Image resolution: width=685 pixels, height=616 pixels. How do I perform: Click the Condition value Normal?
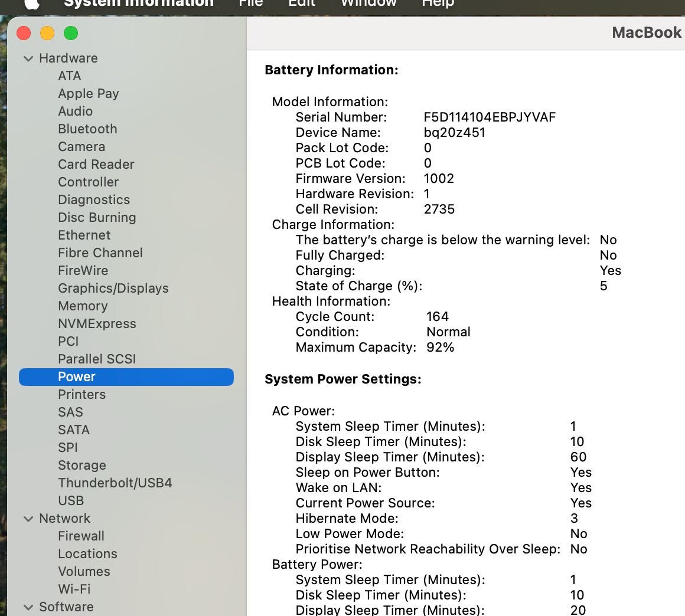[448, 332]
